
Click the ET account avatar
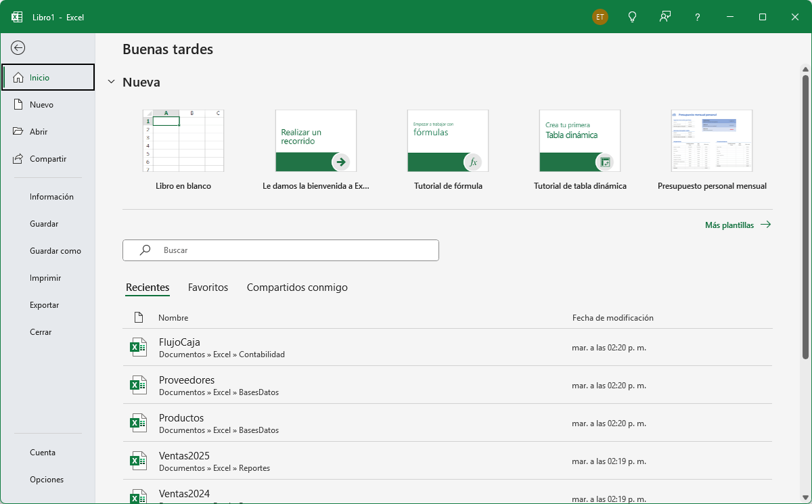(x=600, y=17)
